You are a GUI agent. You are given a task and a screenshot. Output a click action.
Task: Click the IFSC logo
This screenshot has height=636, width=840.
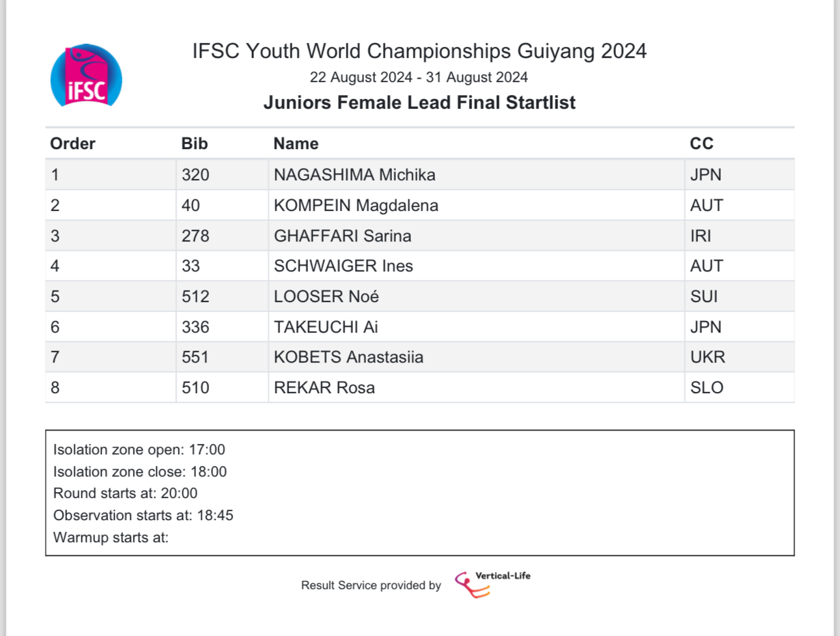pyautogui.click(x=86, y=76)
